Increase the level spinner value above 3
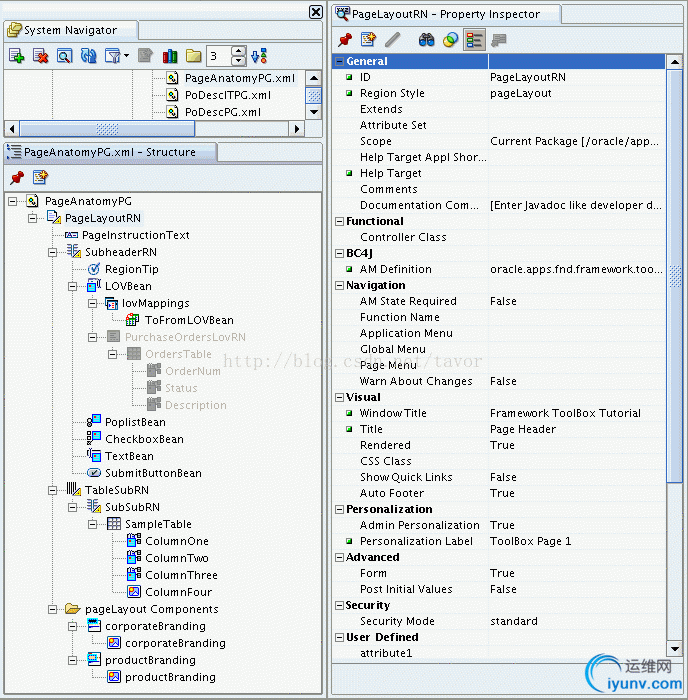Image resolution: width=688 pixels, height=700 pixels. click(x=238, y=51)
